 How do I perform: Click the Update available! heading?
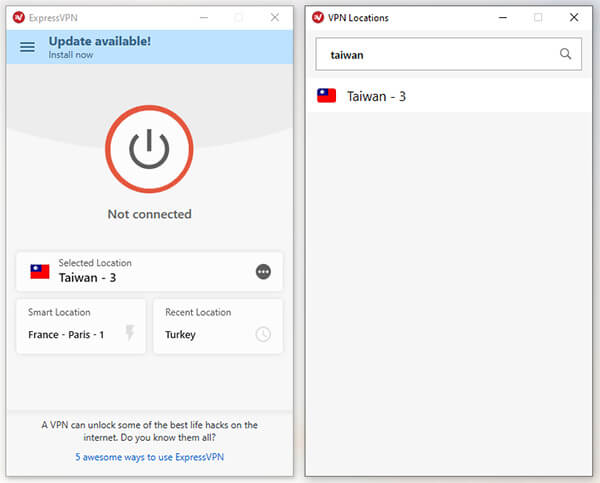pyautogui.click(x=99, y=41)
